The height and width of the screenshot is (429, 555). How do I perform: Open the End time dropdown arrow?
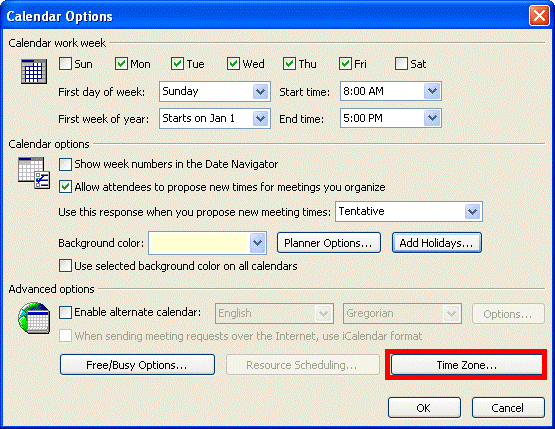(432, 118)
